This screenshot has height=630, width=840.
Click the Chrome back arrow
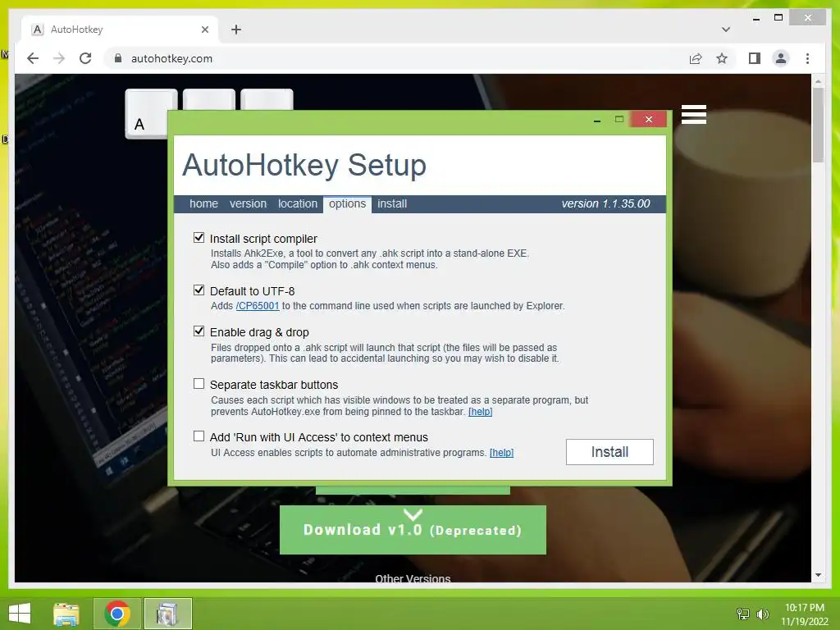point(33,58)
